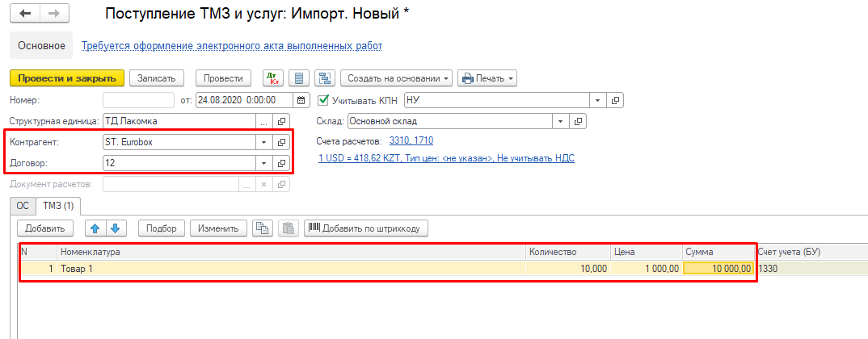Click the date field 24.08.2020

tap(244, 101)
